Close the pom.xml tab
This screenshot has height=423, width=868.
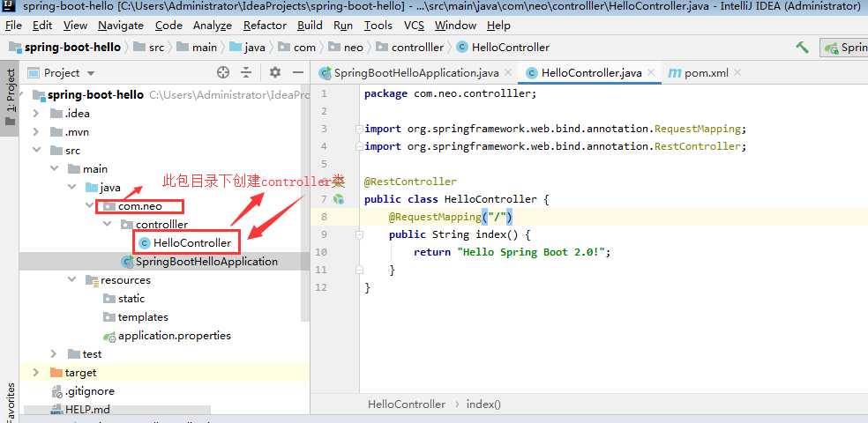coord(737,72)
